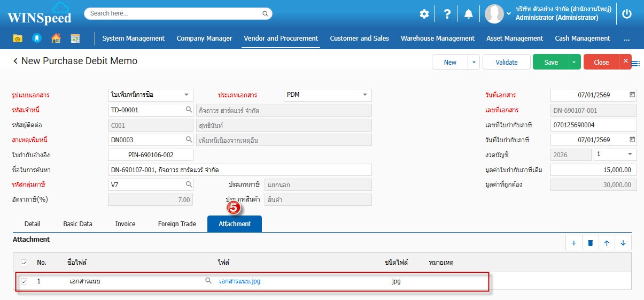Click the power logout icon

(627, 14)
